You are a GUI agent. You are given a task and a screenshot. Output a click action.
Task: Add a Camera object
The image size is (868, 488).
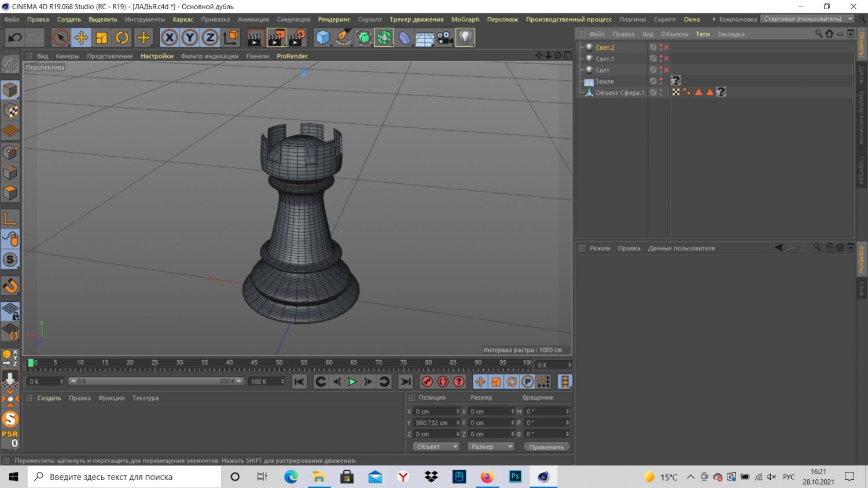pyautogui.click(x=445, y=38)
